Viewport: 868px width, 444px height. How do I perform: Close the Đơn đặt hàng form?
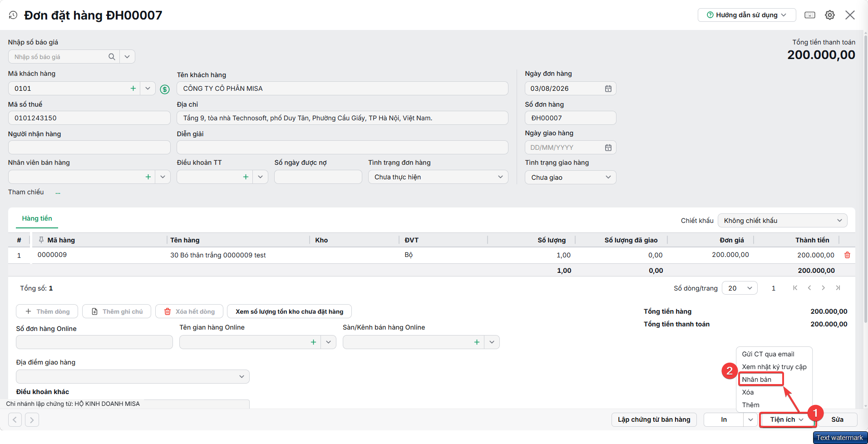point(850,15)
